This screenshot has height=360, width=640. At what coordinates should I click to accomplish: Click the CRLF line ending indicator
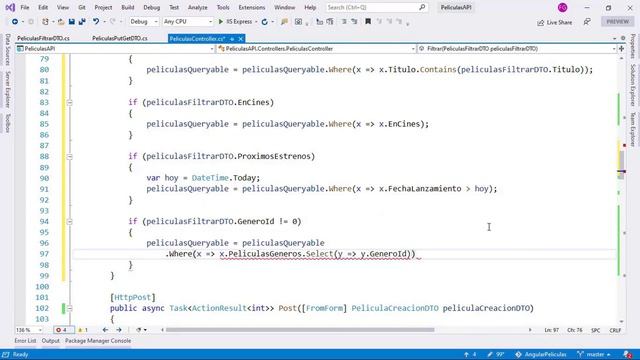(615, 330)
